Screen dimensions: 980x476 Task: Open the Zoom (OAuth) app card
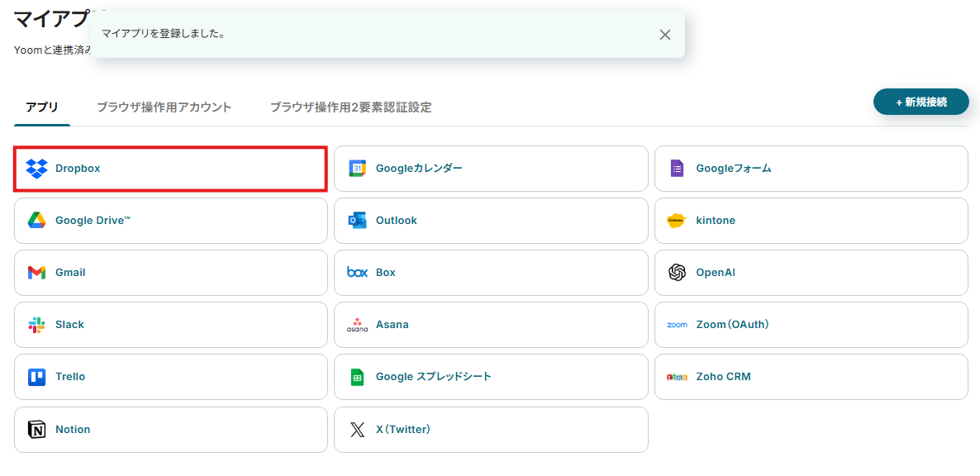coord(810,325)
